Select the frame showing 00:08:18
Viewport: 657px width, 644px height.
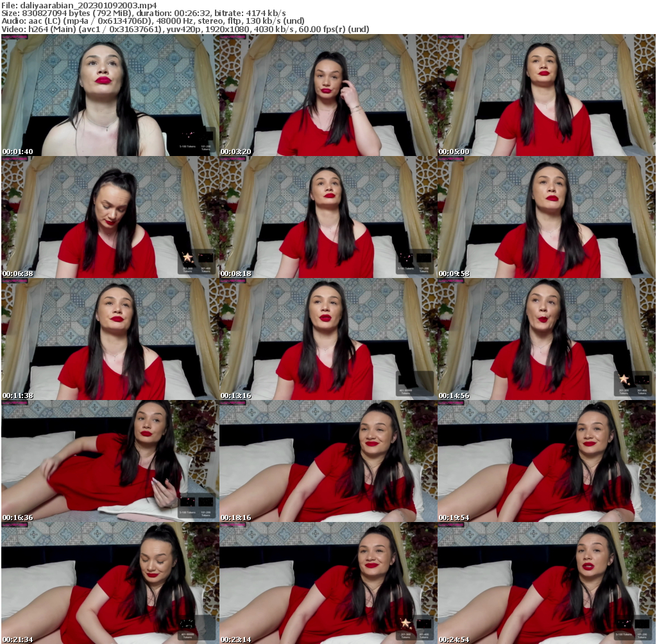pos(327,215)
